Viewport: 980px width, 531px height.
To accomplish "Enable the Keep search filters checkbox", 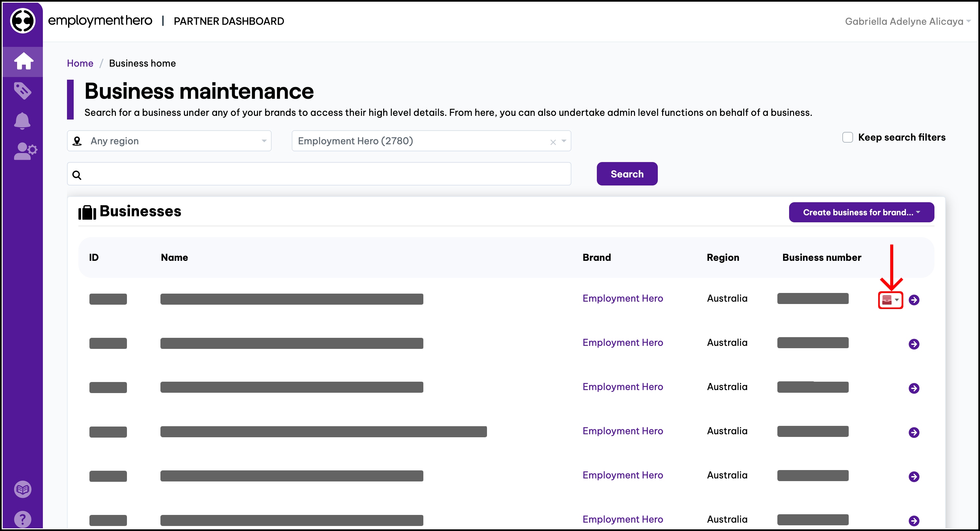I will 848,137.
